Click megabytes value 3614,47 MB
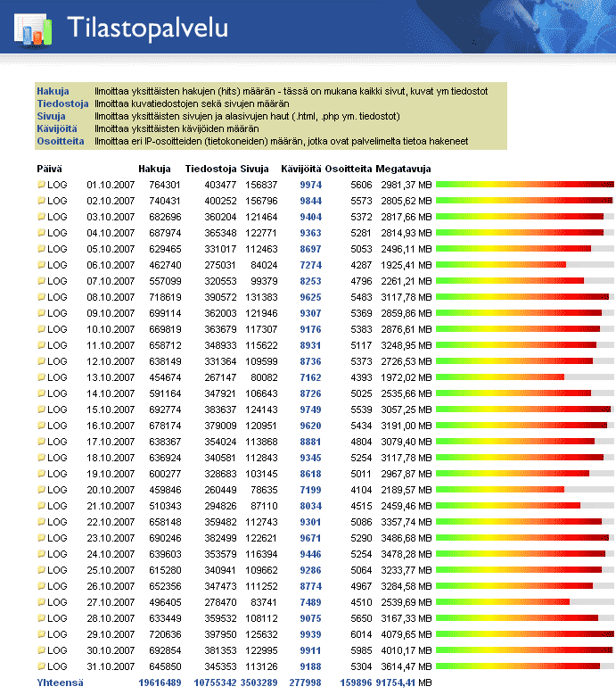Viewport: 616px width, 695px height. [407, 666]
